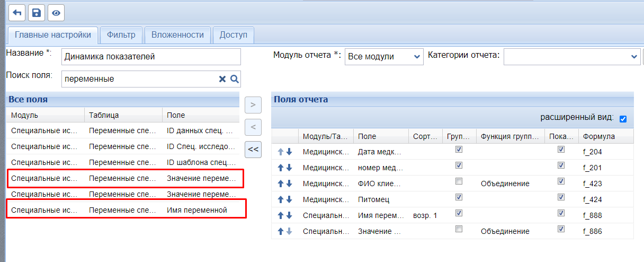Click the > add field button
Screen dimensions: 644x262
pos(253,105)
